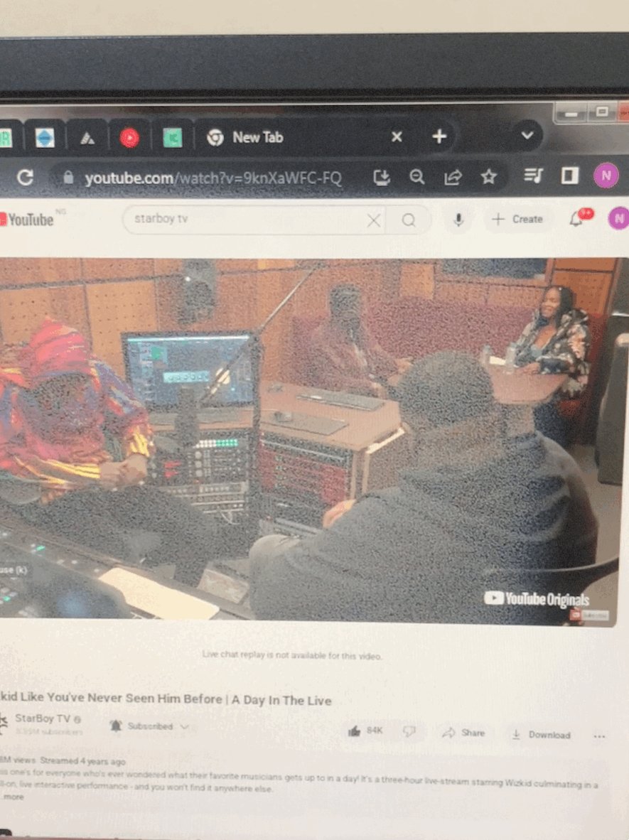Go to YouTube home via logo
The width and height of the screenshot is (629, 840).
click(x=27, y=220)
